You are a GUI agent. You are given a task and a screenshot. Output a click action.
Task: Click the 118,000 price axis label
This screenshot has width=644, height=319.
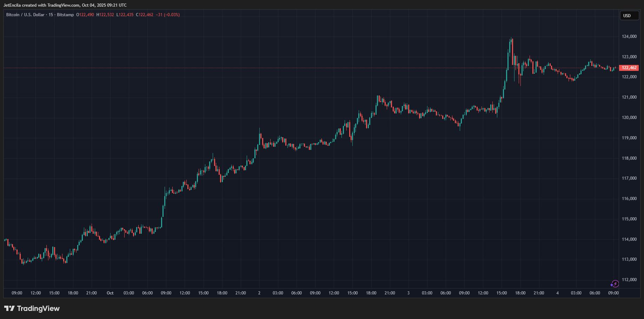tap(629, 158)
